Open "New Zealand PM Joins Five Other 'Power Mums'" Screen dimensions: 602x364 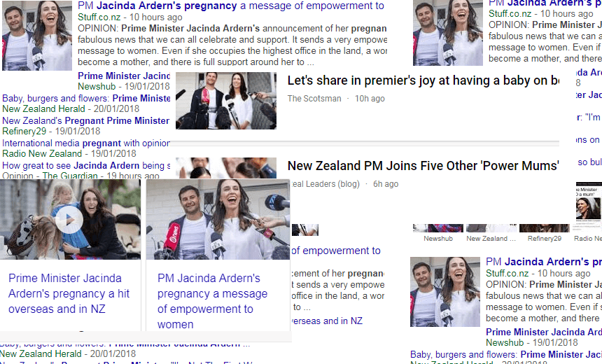(x=423, y=166)
